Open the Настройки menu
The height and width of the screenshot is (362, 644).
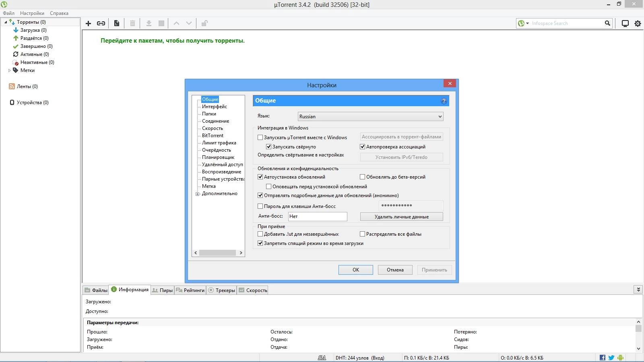[x=32, y=13]
